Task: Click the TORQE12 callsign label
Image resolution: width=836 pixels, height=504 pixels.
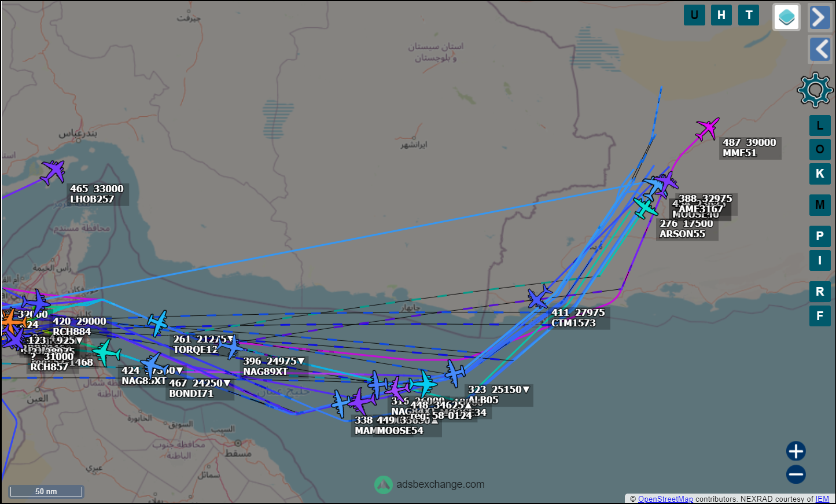Action: (x=196, y=350)
